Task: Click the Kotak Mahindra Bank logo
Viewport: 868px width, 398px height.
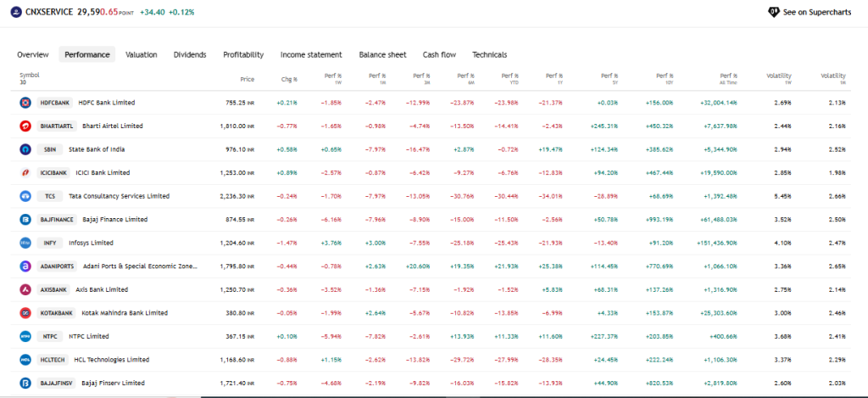Action: (x=25, y=313)
